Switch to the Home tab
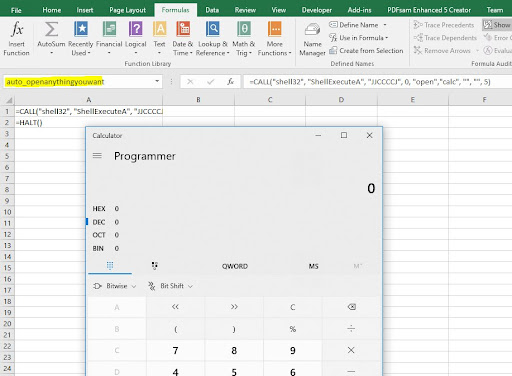 52,10
